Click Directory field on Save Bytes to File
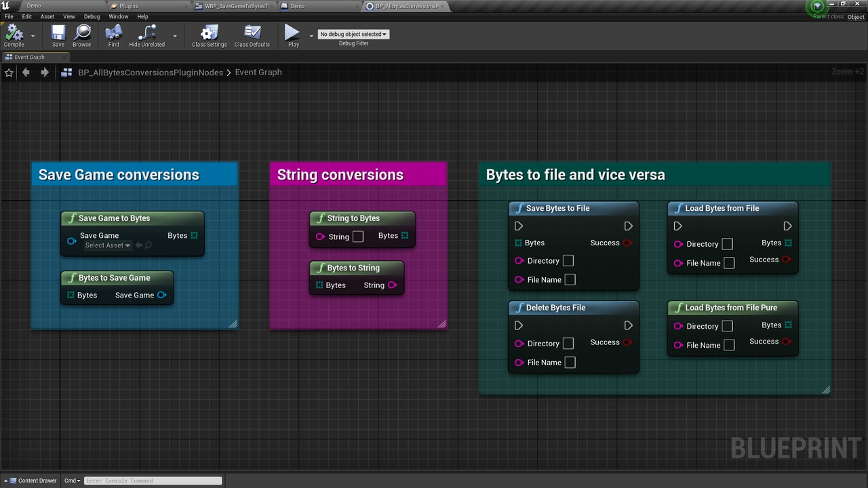Screen dimensions: 868x488 tap(568, 260)
